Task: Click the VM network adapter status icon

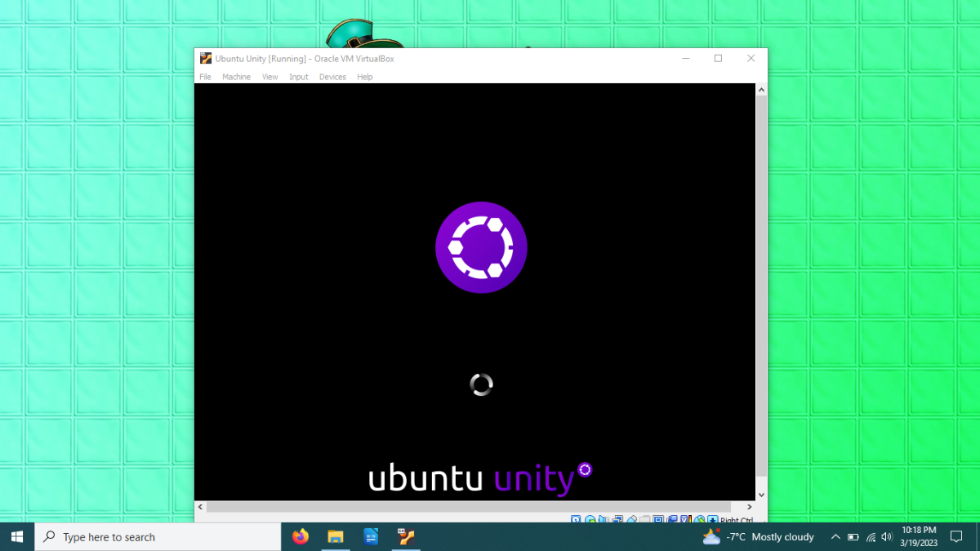Action: click(617, 519)
